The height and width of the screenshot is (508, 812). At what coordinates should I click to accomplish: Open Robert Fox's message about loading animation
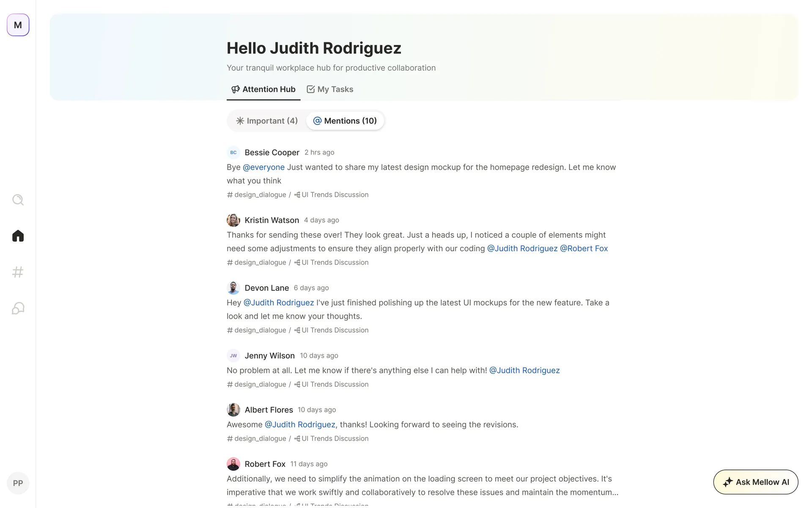[422, 486]
